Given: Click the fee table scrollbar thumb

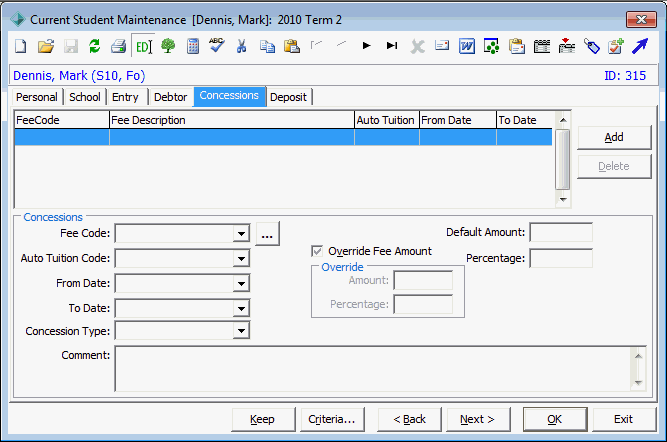Looking at the screenshot, I should click(563, 160).
